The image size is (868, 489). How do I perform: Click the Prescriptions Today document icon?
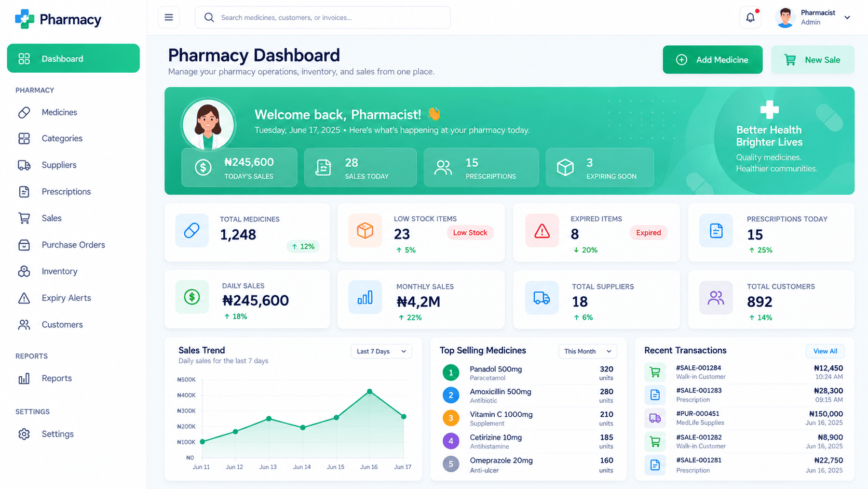[x=716, y=230]
